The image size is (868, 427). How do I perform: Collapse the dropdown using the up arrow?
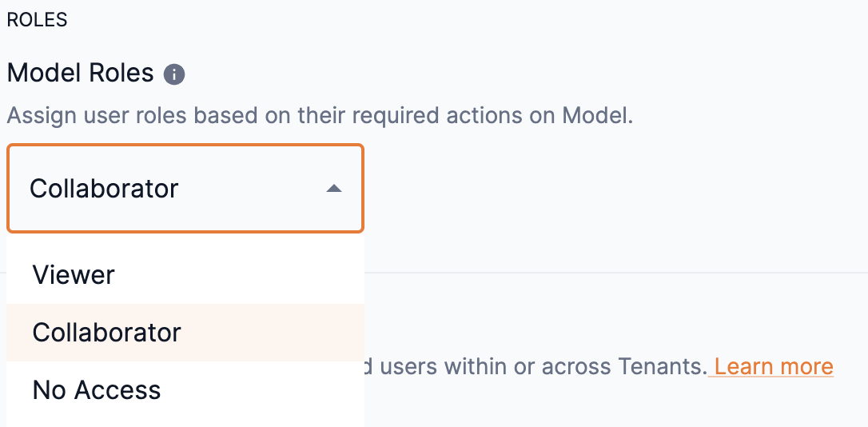[334, 189]
